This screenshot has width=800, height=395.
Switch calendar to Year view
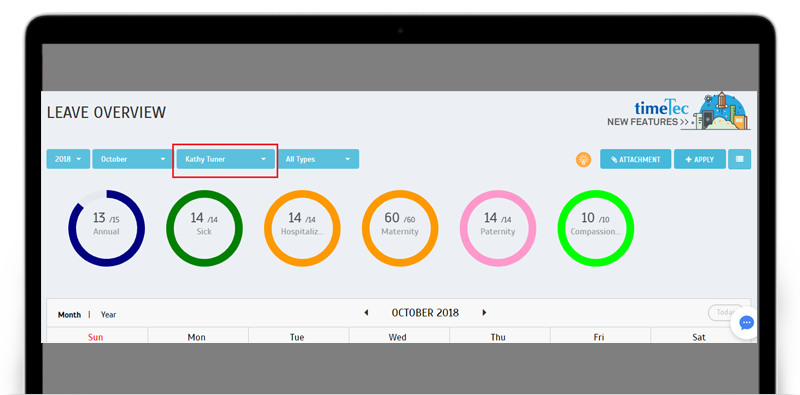108,315
